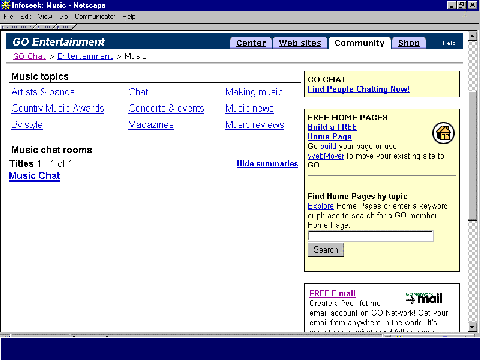Open the Magazines link
Screen dimensions: 480x360
coord(151,125)
